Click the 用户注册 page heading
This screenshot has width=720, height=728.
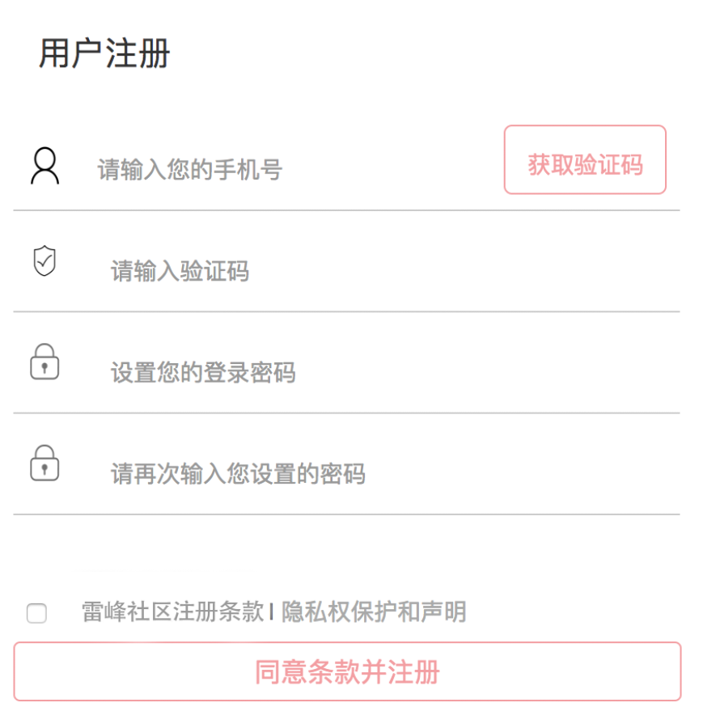(104, 53)
